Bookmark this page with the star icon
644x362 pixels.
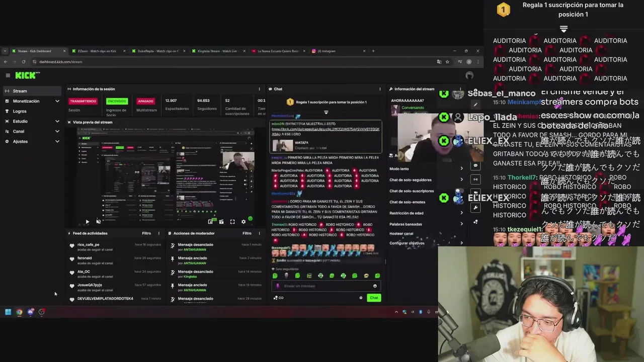point(447,62)
